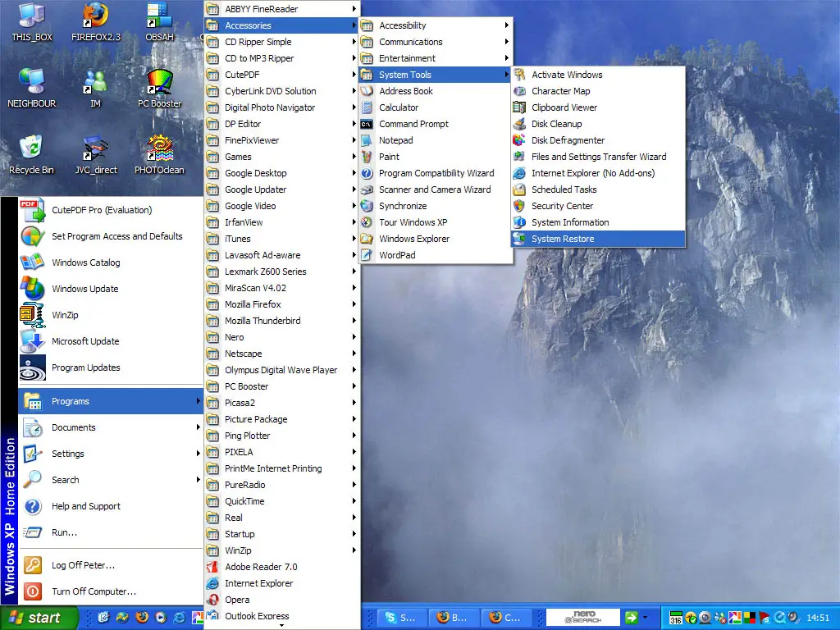The width and height of the screenshot is (840, 630).
Task: Click the Nero Search deskband box
Action: [583, 617]
